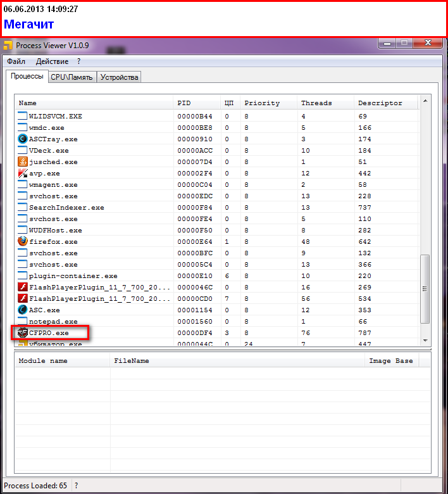Click the 06.06.2013 14:09:27 timestamp

point(40,9)
